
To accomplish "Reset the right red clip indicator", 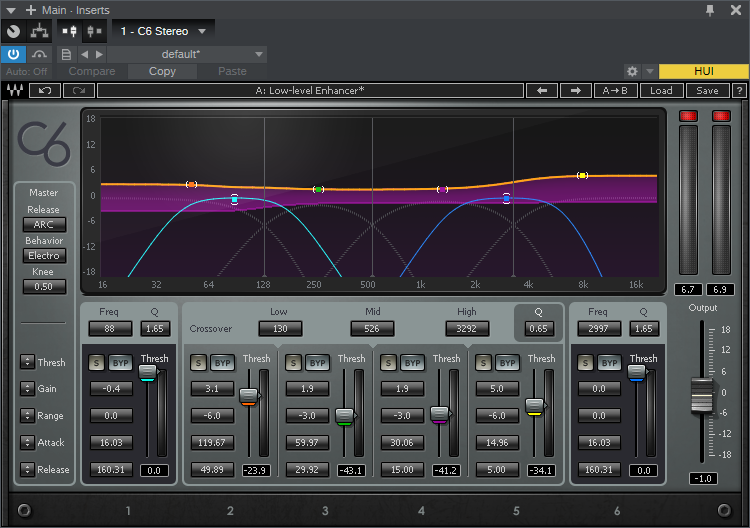I will (x=721, y=116).
